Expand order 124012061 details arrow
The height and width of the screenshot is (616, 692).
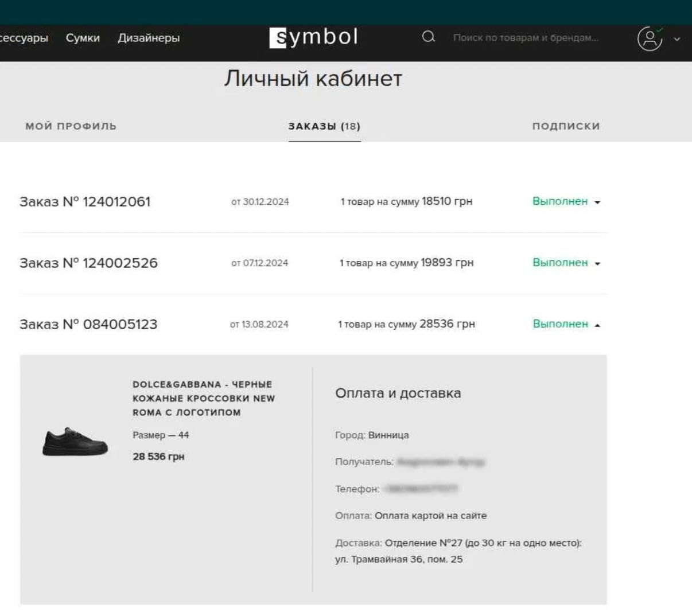[x=597, y=202]
